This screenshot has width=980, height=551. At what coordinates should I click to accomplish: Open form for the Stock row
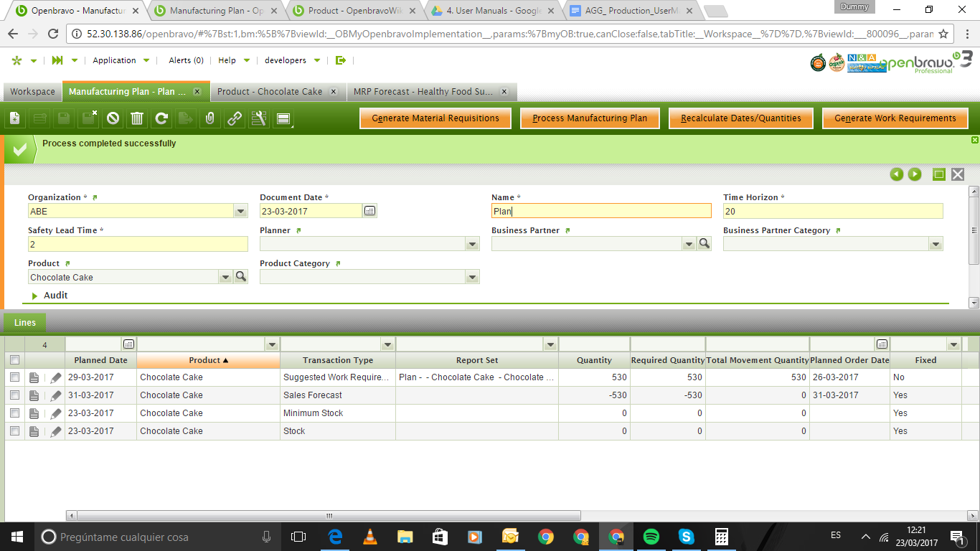(34, 431)
